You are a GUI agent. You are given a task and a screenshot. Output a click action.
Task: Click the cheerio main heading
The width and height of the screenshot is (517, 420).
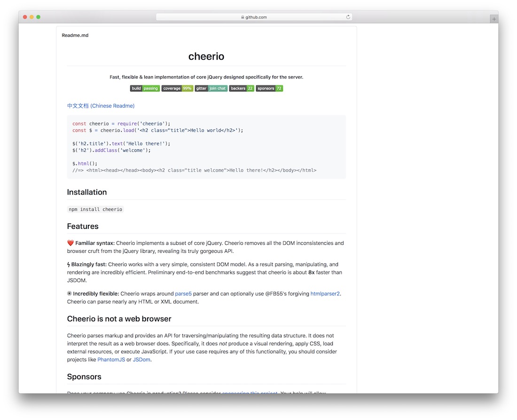(x=206, y=56)
